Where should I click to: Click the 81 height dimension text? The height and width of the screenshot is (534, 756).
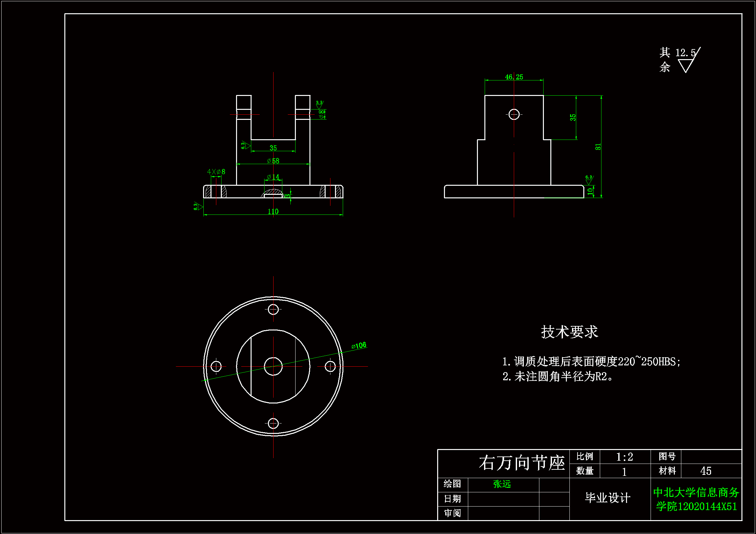point(598,147)
